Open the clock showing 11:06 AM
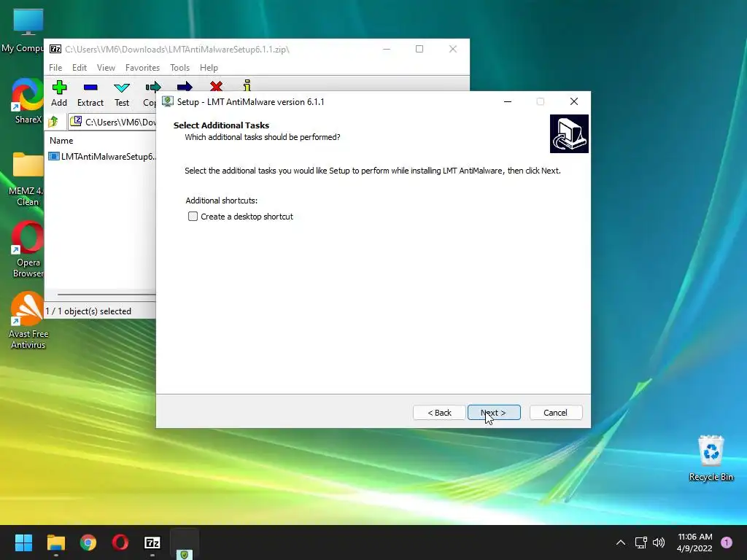Image resolution: width=747 pixels, height=560 pixels. point(694,542)
